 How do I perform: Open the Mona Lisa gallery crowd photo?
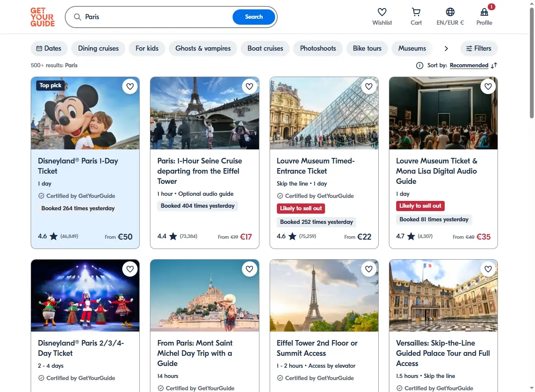point(443,113)
